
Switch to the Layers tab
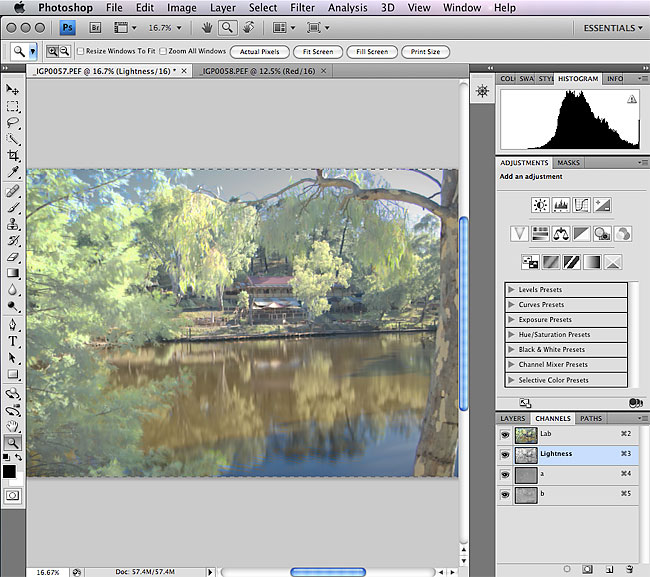512,418
